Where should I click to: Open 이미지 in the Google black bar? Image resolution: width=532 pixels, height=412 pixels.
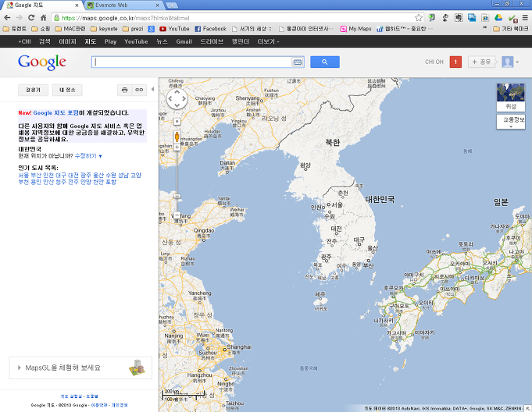point(67,41)
